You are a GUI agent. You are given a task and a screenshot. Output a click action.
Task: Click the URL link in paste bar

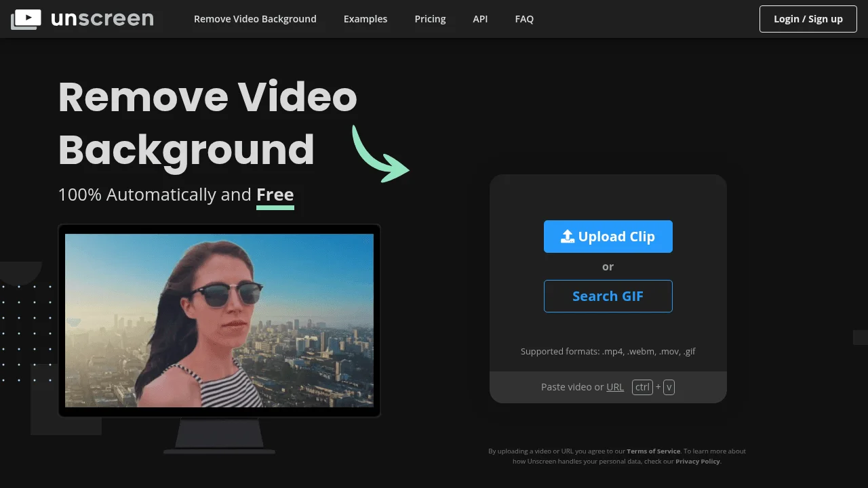point(615,387)
